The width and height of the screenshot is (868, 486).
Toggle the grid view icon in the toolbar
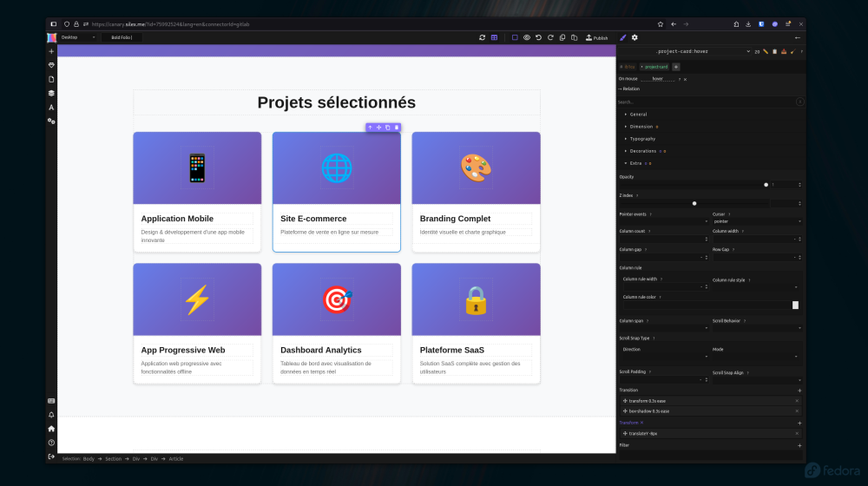pos(494,37)
